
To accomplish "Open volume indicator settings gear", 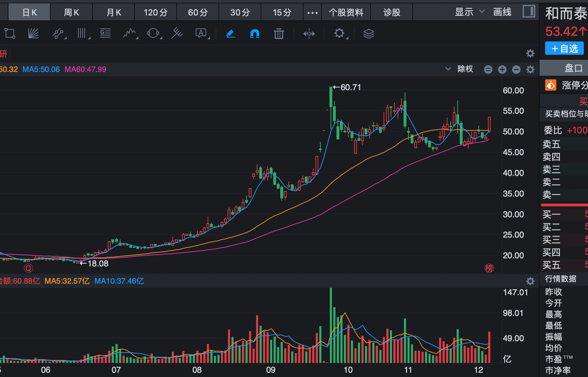I will [530, 281].
